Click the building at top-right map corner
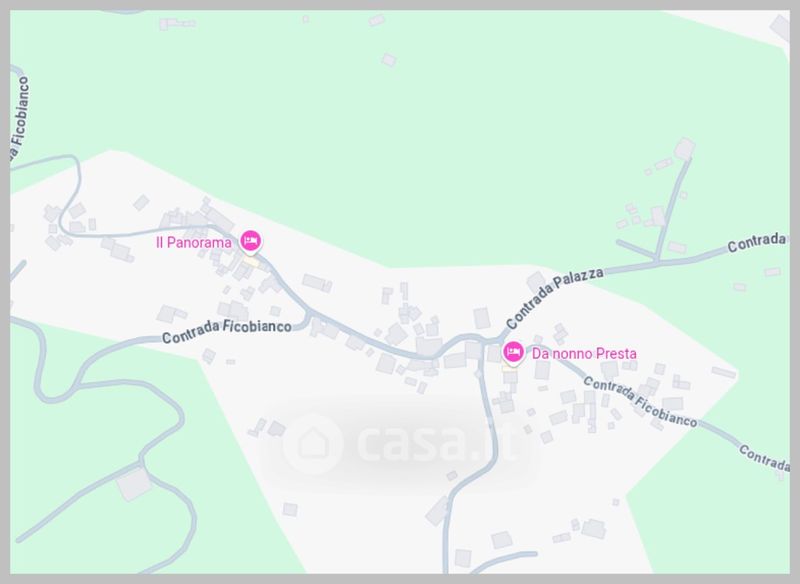Viewport: 800px width, 584px height. [780, 28]
